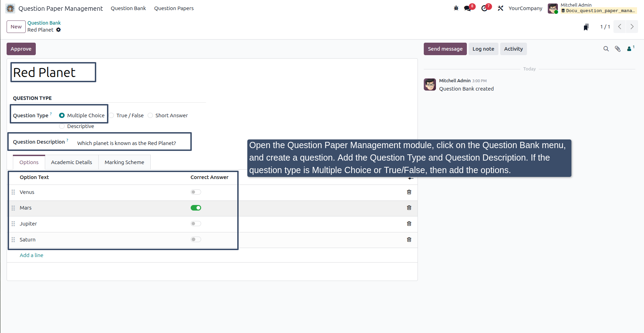Screen dimensions: 644x333
Task: Switch to the Options tab
Action: pos(29,162)
